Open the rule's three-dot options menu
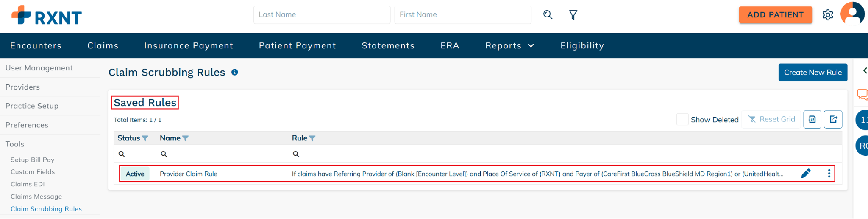The height and width of the screenshot is (219, 868). click(829, 174)
